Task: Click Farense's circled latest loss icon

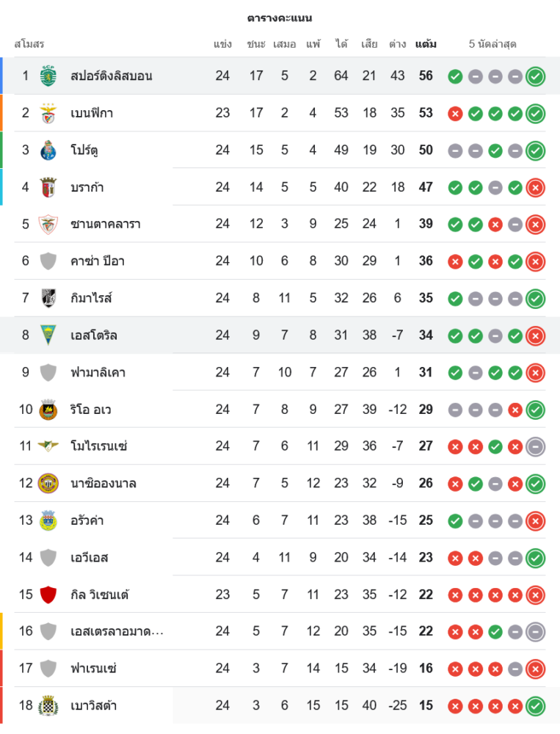Action: 536,669
